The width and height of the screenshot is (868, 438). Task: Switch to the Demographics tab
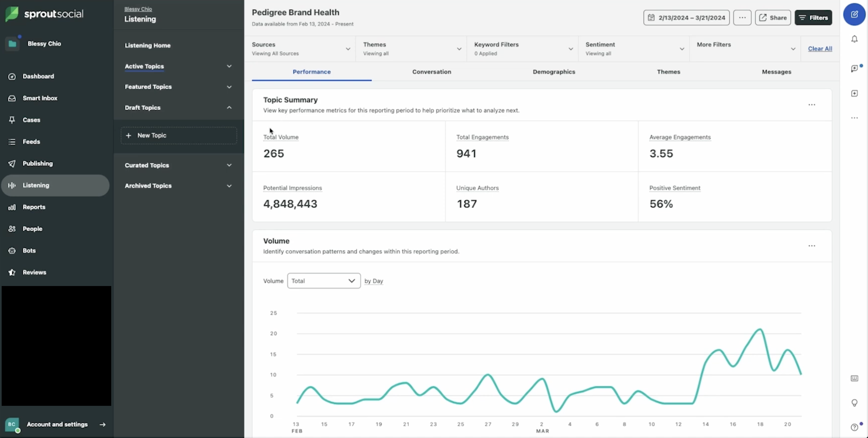click(554, 72)
